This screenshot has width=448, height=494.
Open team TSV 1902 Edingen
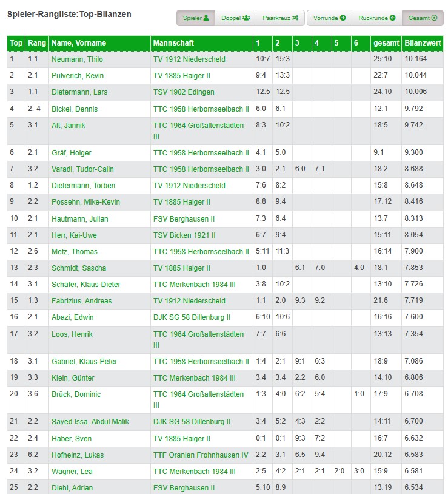(184, 92)
